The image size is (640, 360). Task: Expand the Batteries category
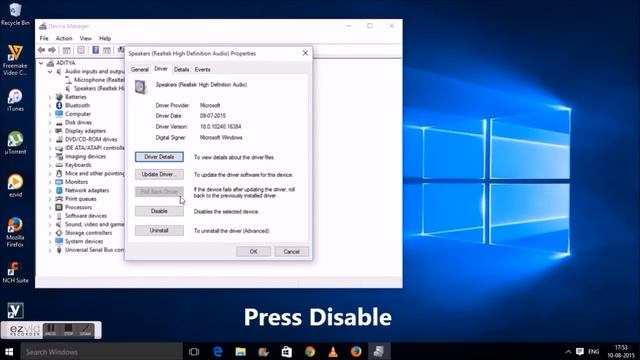coord(50,97)
